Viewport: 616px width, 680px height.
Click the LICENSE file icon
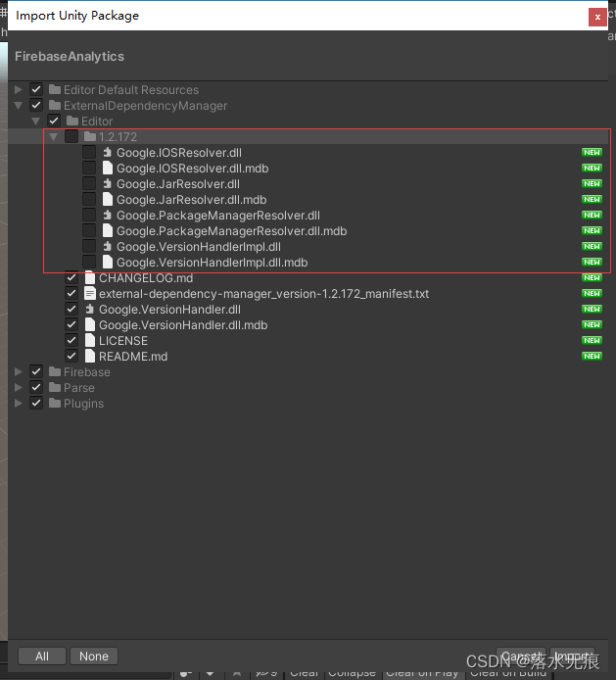(x=90, y=340)
